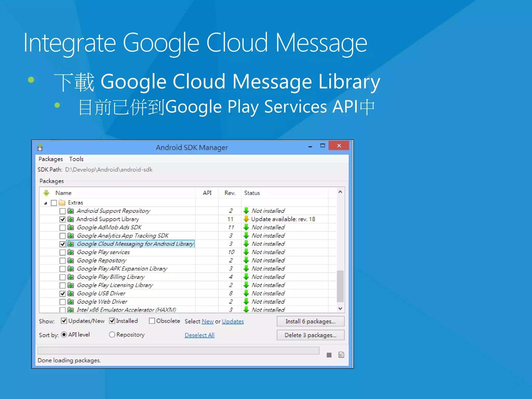Click Delete 3 packages button

point(310,335)
